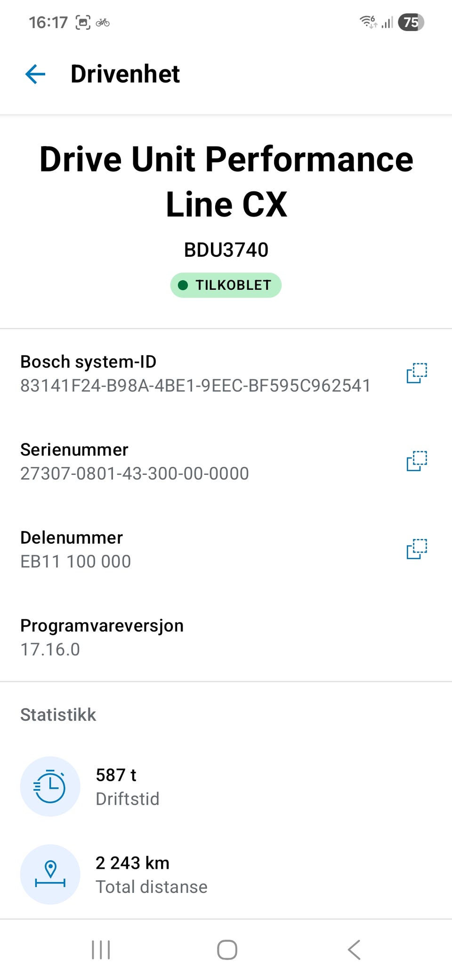Tap the Total distanse location icon
The image size is (452, 980).
tap(50, 874)
